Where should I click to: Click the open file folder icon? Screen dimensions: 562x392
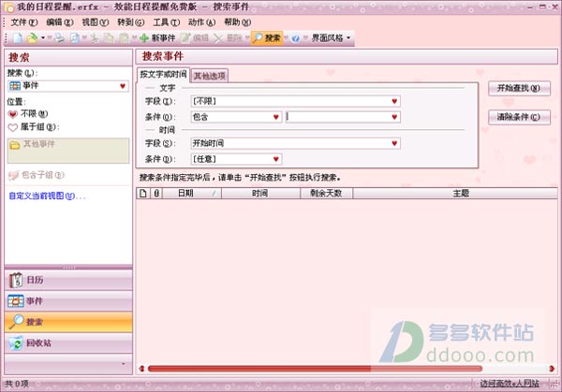click(32, 38)
